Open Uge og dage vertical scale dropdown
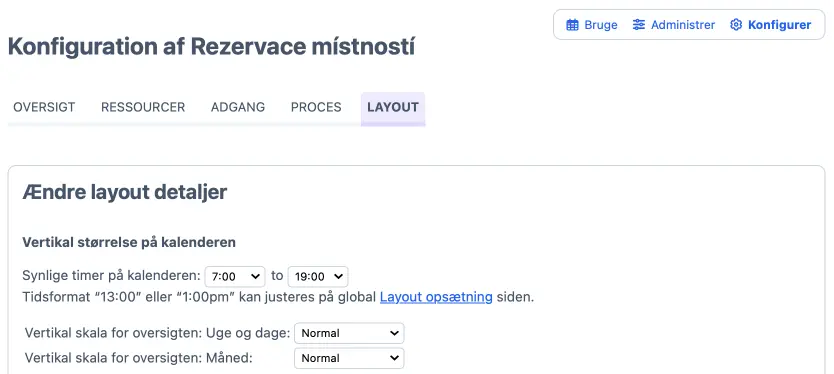Image resolution: width=834 pixels, height=374 pixels. point(349,334)
